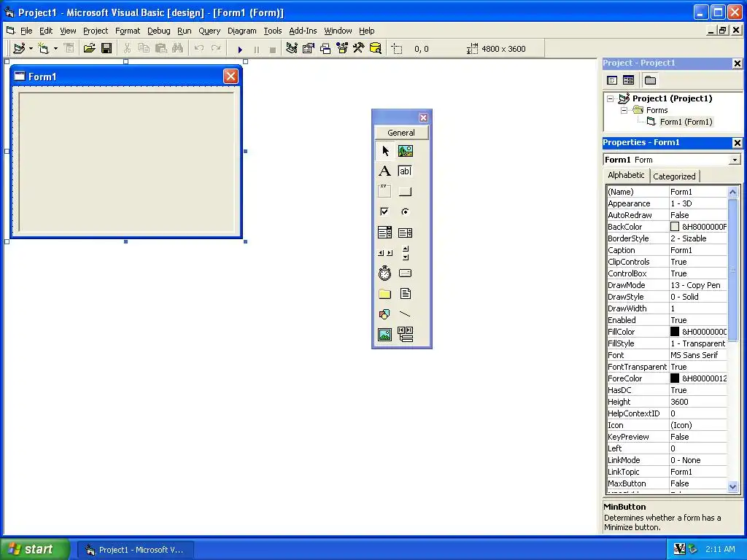
Task: Select the DriveListBox tool in toolbox
Action: pyautogui.click(x=406, y=273)
